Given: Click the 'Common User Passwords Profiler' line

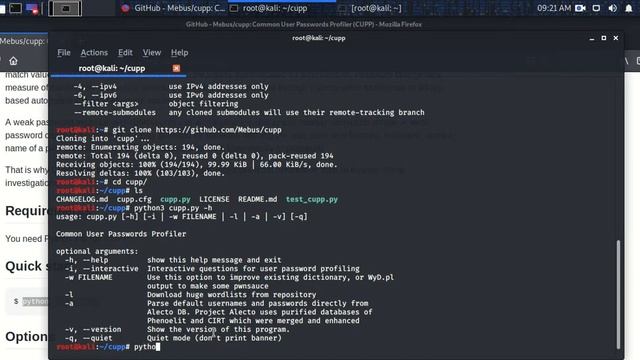Looking at the screenshot, I should coord(121,234).
